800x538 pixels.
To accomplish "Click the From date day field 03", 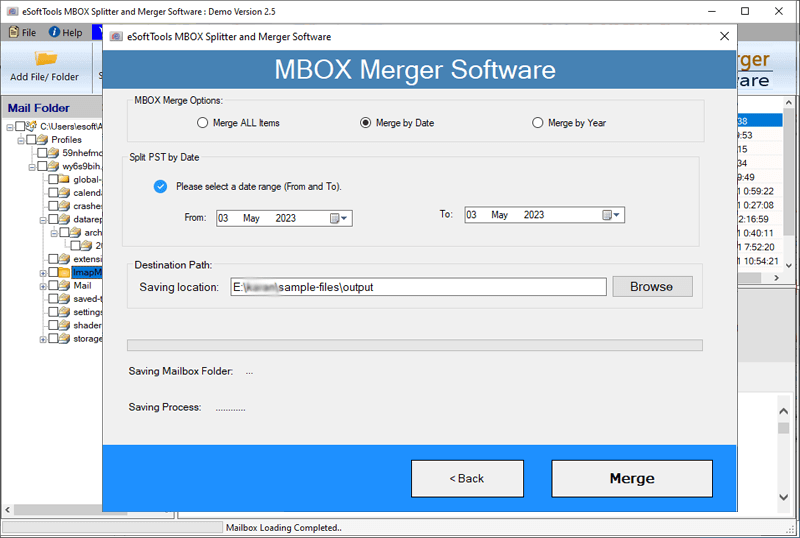I will (223, 218).
